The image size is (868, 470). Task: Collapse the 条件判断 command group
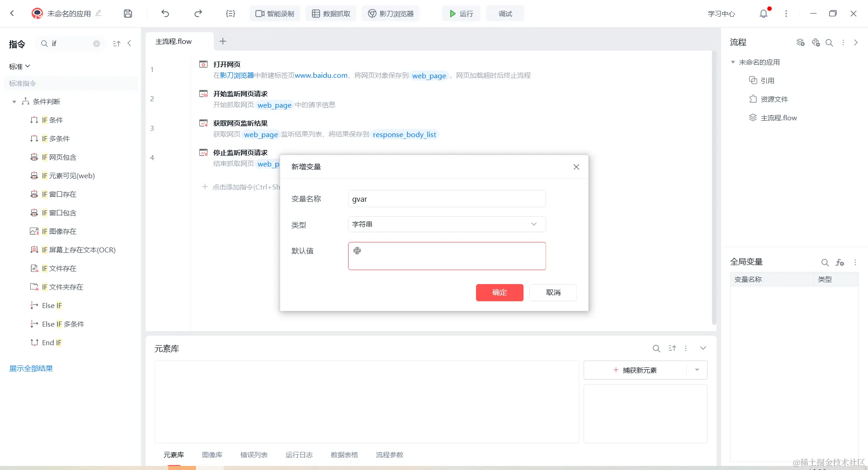14,102
